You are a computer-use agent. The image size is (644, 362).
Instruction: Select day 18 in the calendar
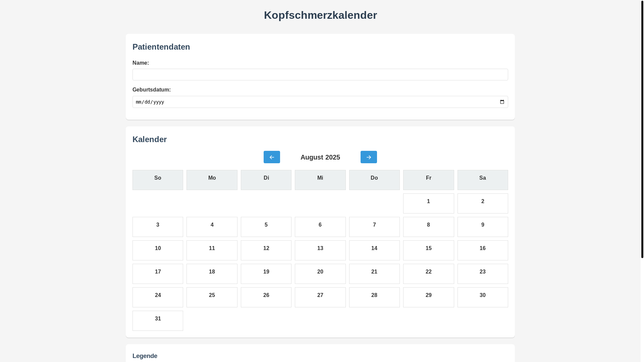(x=212, y=274)
